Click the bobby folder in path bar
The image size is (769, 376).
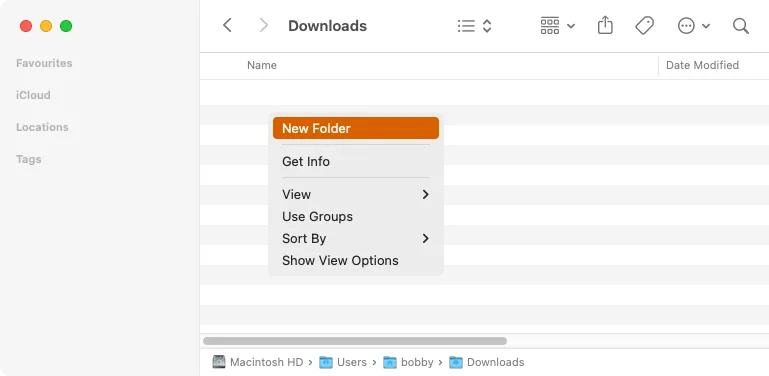click(x=409, y=362)
